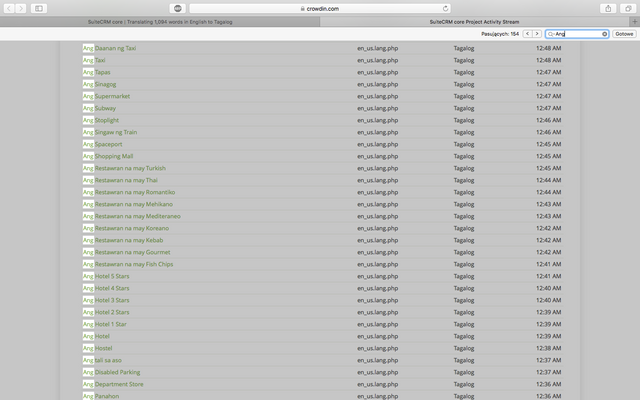
Task: Go to previous find match
Action: (x=527, y=34)
